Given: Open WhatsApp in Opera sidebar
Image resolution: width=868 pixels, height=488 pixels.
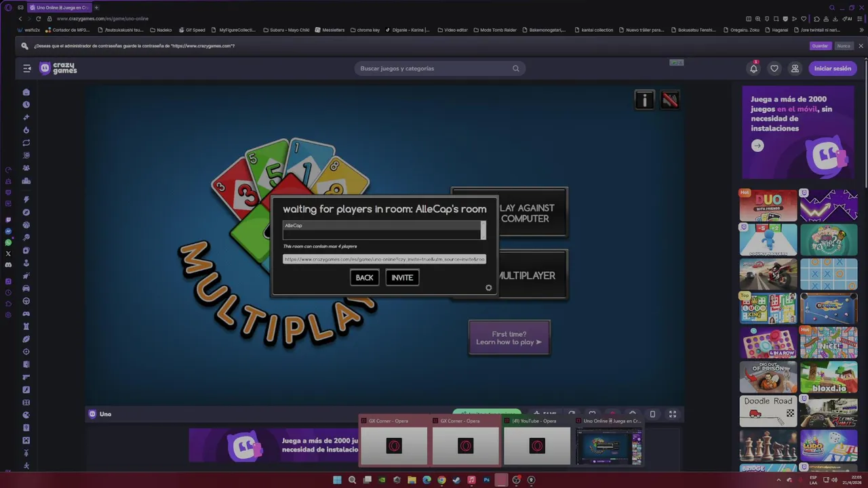Looking at the screenshot, I should [8, 243].
